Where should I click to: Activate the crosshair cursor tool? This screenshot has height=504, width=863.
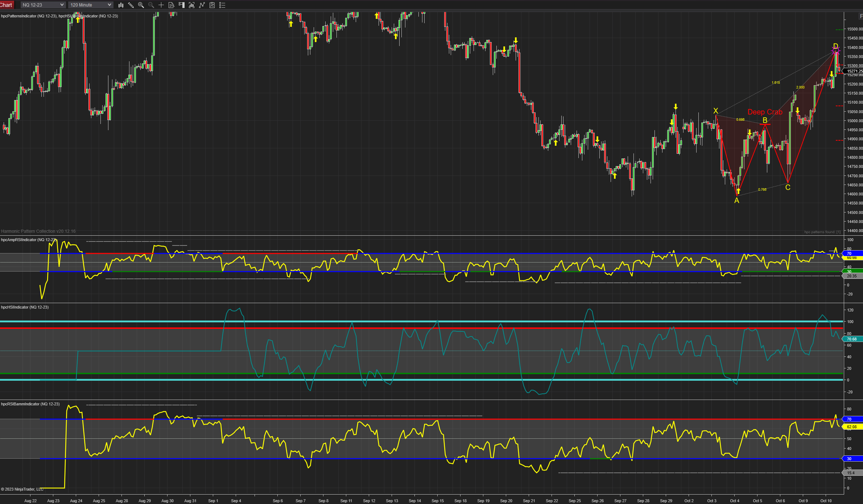(161, 5)
